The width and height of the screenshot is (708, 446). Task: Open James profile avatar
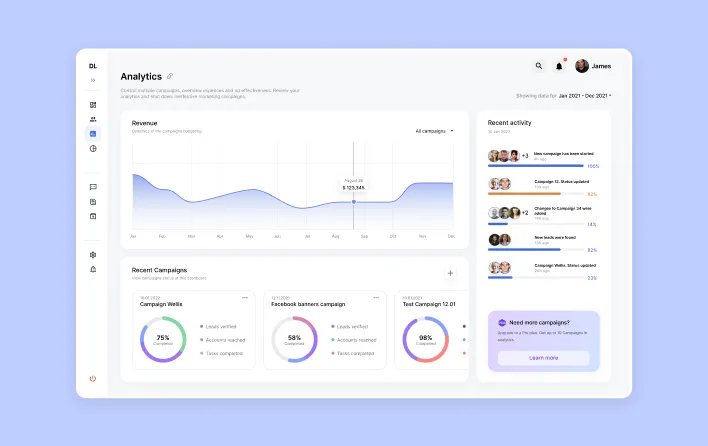click(x=582, y=66)
